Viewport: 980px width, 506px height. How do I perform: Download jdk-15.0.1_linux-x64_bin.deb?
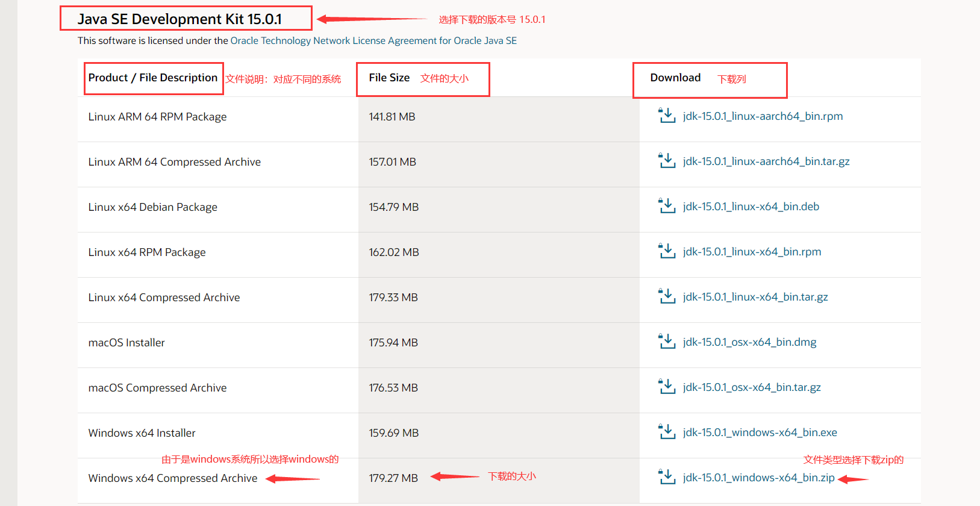pos(751,207)
